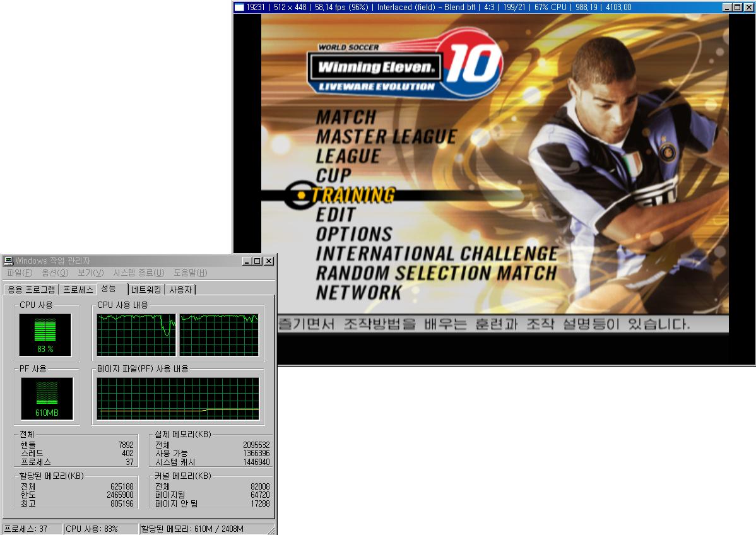Click the Task Manager title bar icon
The height and width of the screenshot is (535, 756).
coord(8,261)
